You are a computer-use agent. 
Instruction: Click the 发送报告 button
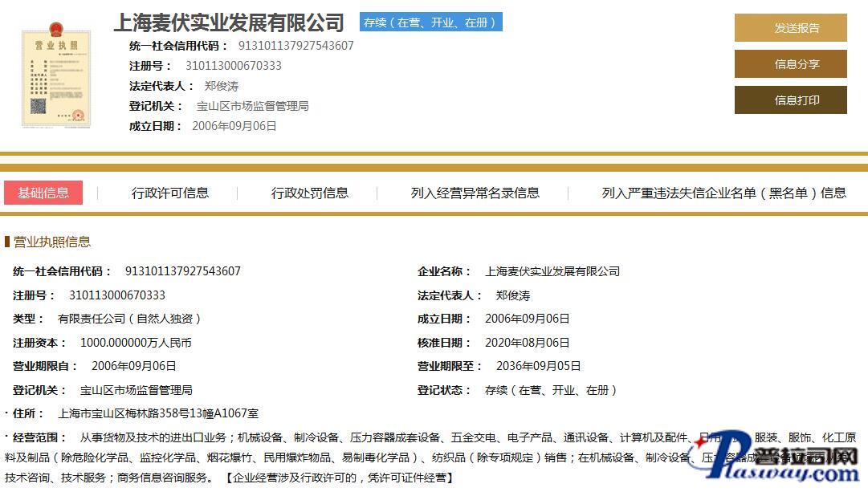(x=790, y=28)
